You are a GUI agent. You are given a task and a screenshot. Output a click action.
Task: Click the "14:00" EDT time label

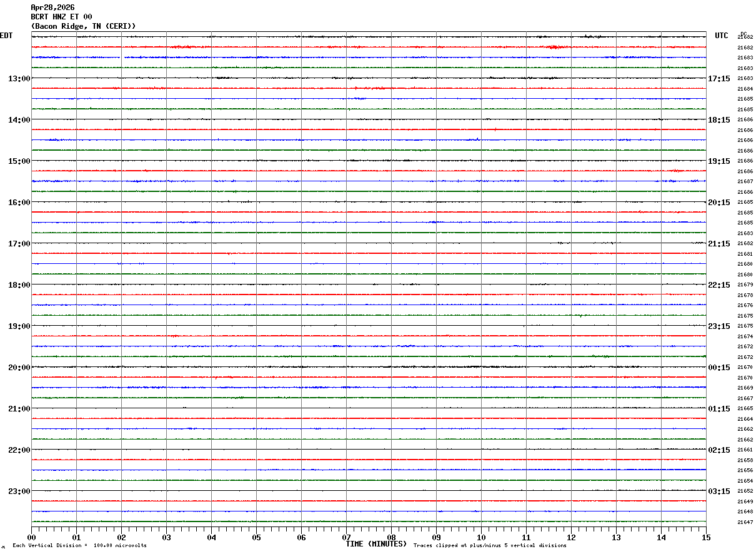(x=19, y=120)
